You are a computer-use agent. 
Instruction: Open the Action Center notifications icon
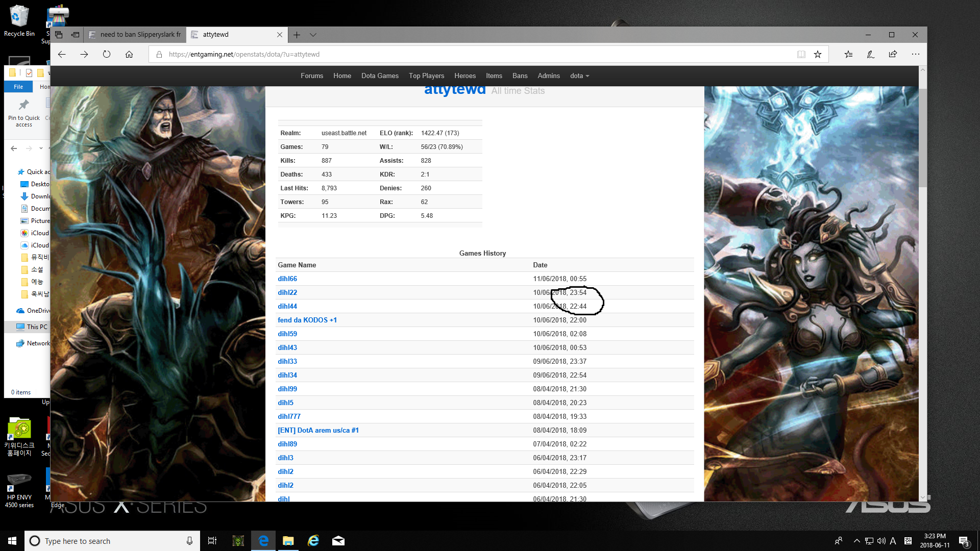[964, 541]
